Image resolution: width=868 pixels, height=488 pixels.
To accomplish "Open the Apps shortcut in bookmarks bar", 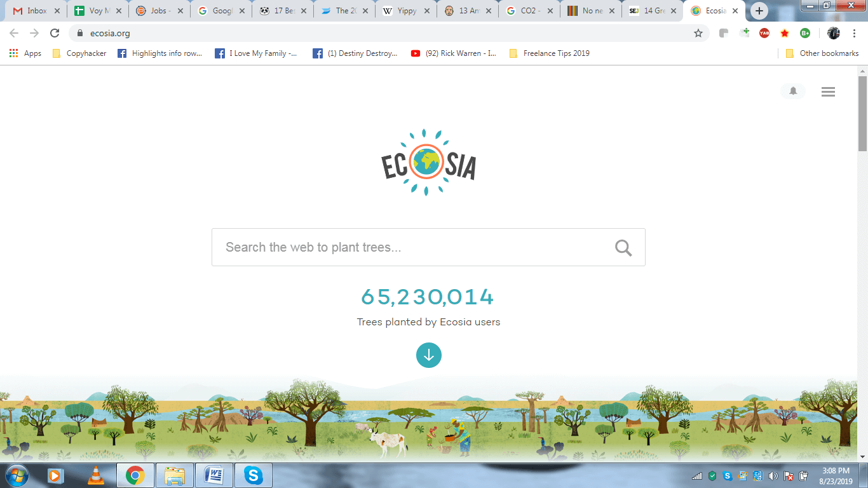I will pos(25,53).
